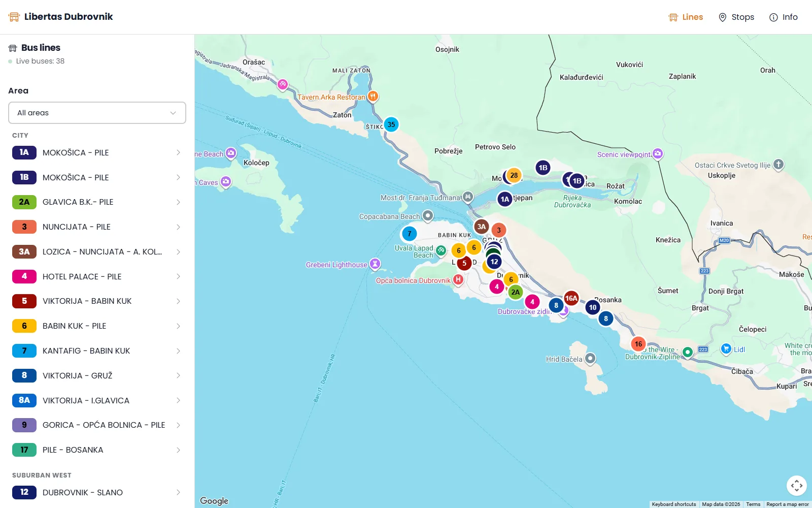Select line 7 Kantafig - Babin Kuk row
812x508 pixels.
97,351
